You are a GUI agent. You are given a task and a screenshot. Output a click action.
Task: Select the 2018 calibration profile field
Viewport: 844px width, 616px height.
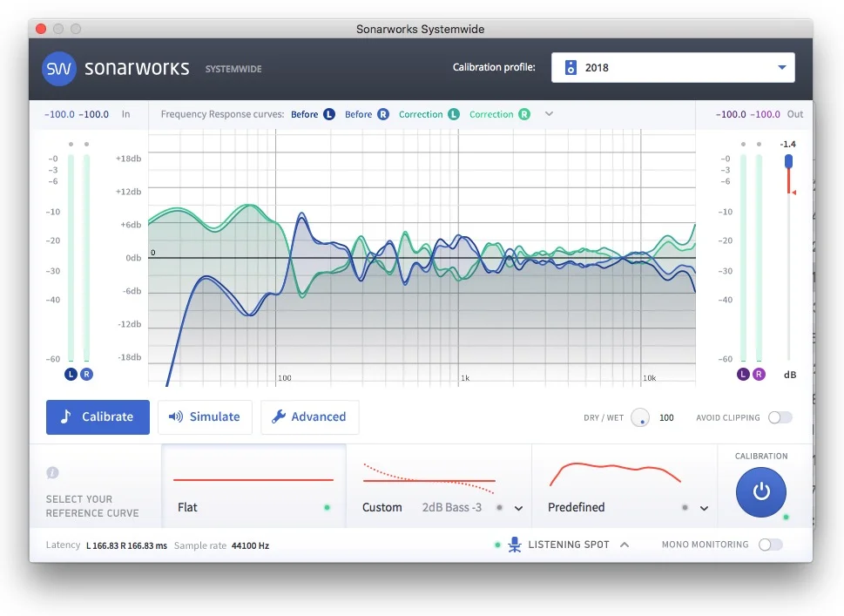point(672,67)
